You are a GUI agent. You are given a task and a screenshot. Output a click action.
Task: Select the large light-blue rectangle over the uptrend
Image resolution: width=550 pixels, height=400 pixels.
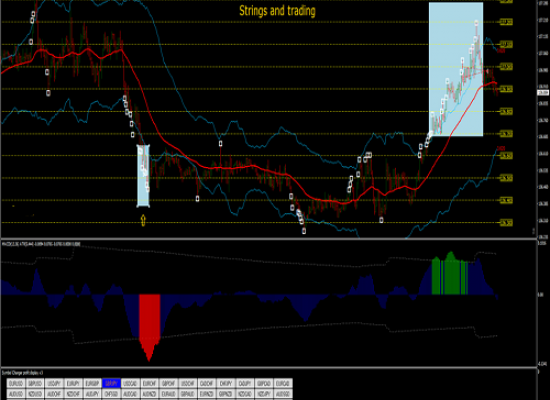coord(456,69)
